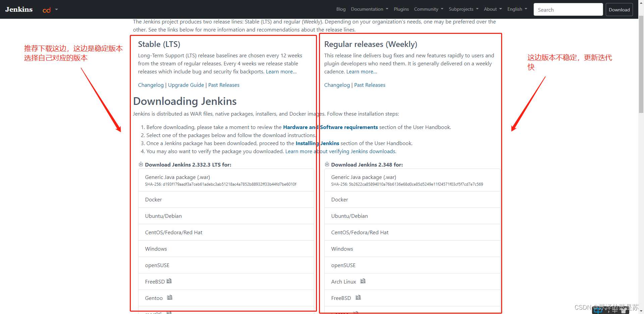Open the Stable LTS Changelog link
644x314 pixels.
pos(151,85)
